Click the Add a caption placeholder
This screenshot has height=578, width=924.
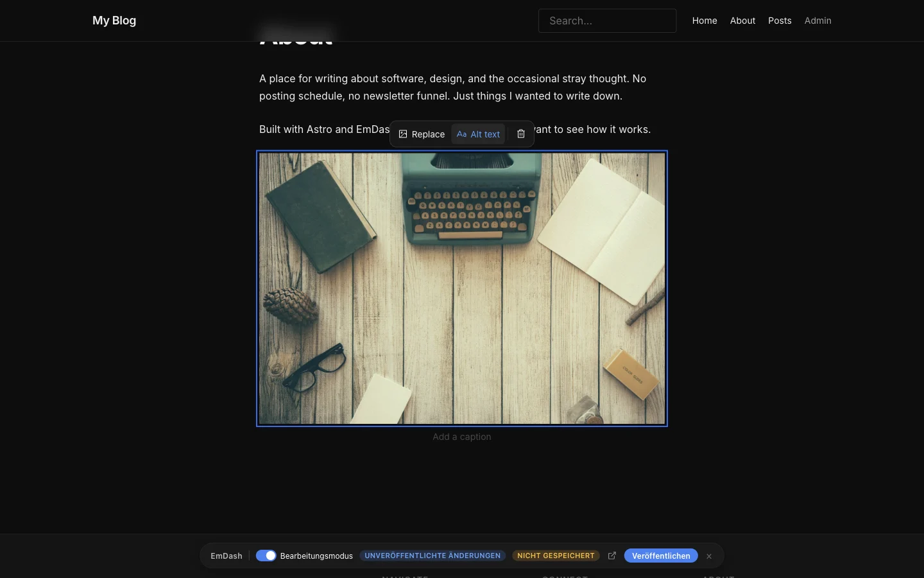[462, 437]
